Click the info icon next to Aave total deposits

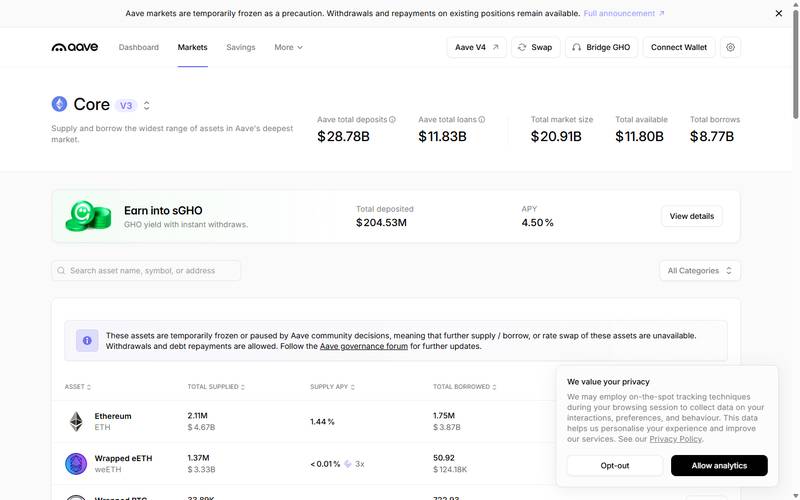(392, 119)
